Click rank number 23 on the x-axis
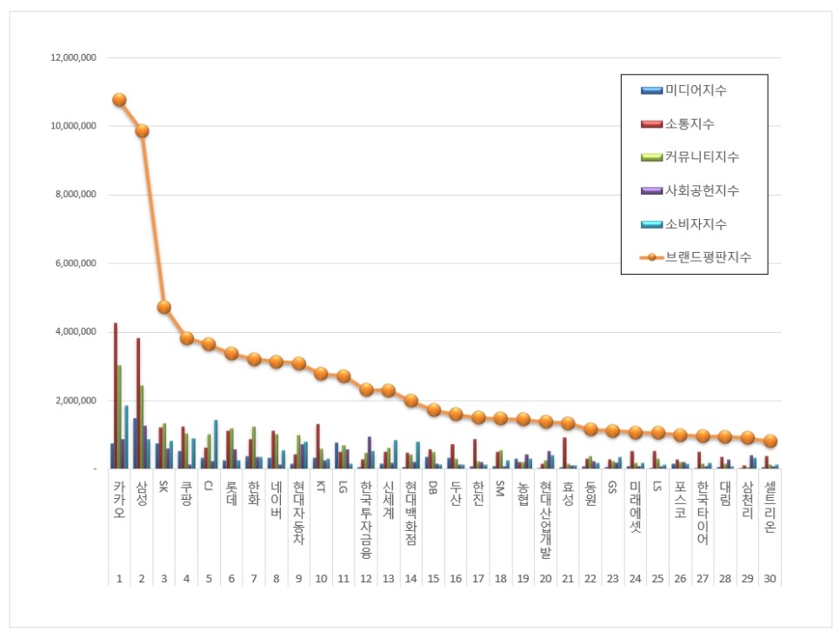This screenshot has height=638, width=840. 613,579
